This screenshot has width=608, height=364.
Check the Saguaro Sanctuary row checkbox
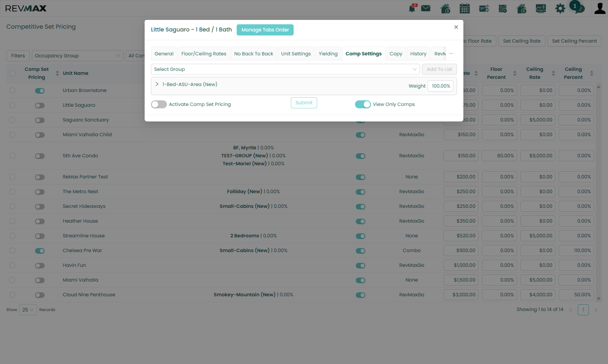[12, 120]
